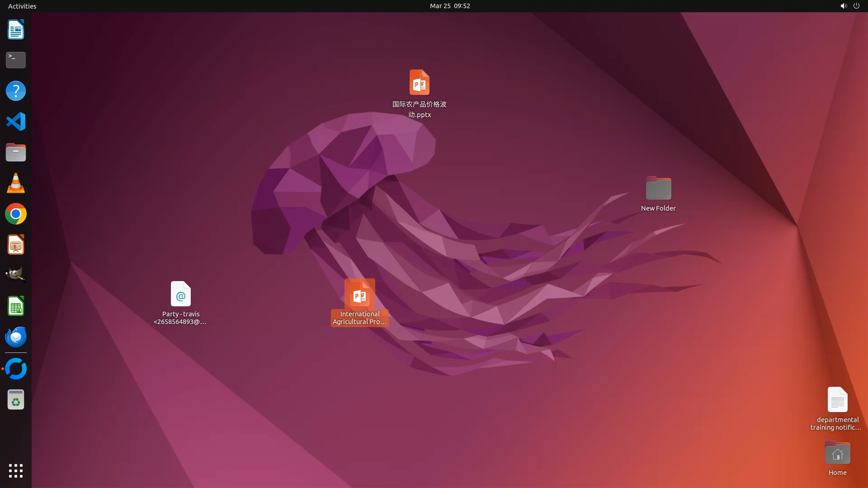
Task: Select the Chinese-named pptx file
Action: click(x=419, y=83)
